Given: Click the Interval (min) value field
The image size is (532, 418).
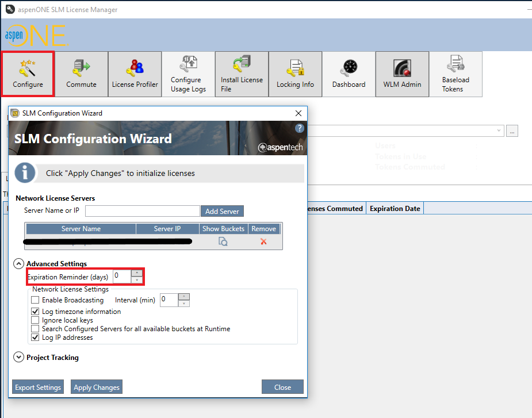Looking at the screenshot, I should point(169,300).
